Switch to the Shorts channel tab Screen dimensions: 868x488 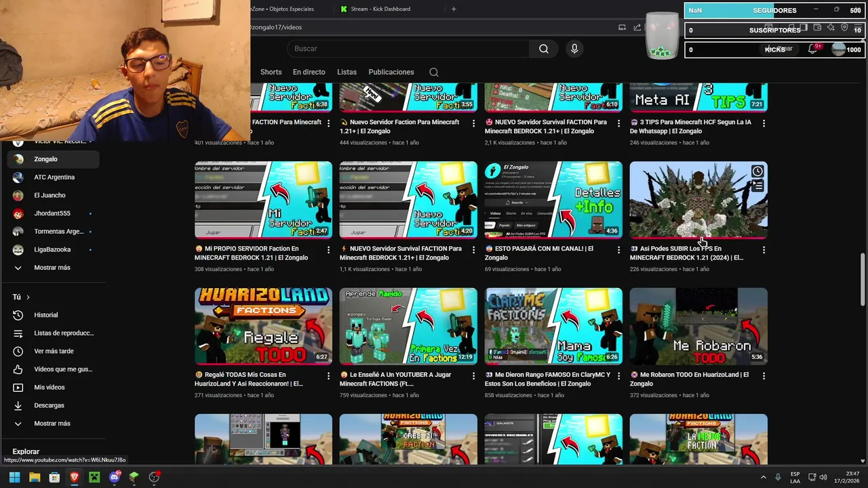pyautogui.click(x=271, y=72)
